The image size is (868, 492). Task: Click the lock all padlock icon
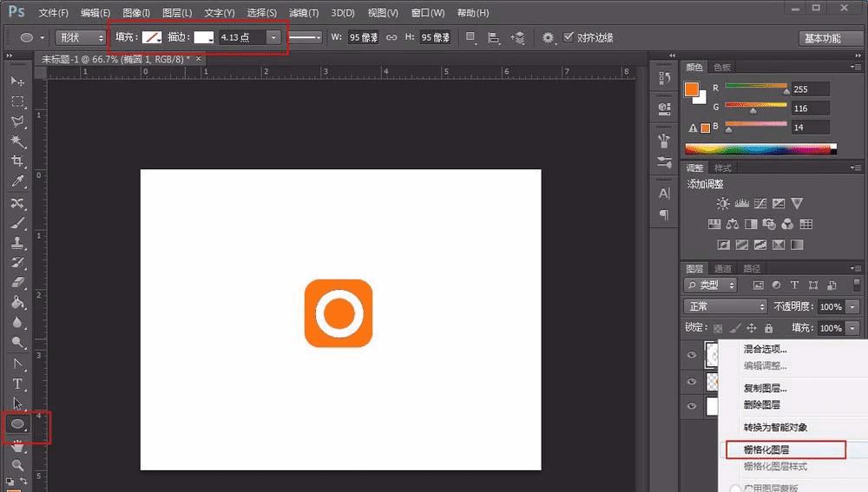(768, 328)
